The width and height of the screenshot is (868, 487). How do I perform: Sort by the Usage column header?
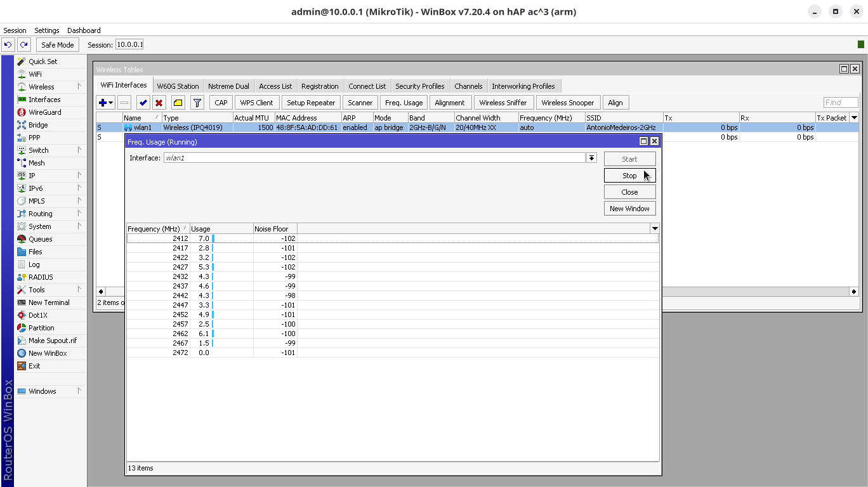pos(221,229)
